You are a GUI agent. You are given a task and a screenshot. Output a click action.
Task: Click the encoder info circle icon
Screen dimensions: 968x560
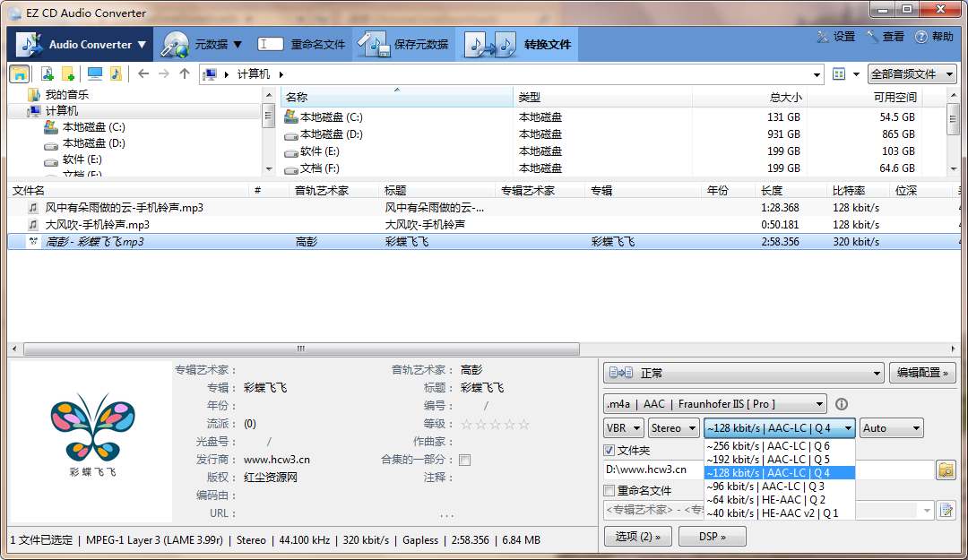point(841,403)
